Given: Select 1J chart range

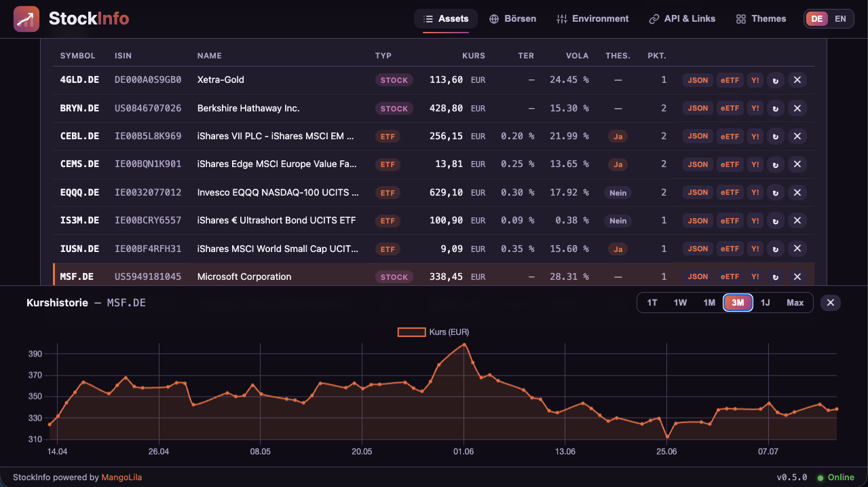Looking at the screenshot, I should [766, 302].
